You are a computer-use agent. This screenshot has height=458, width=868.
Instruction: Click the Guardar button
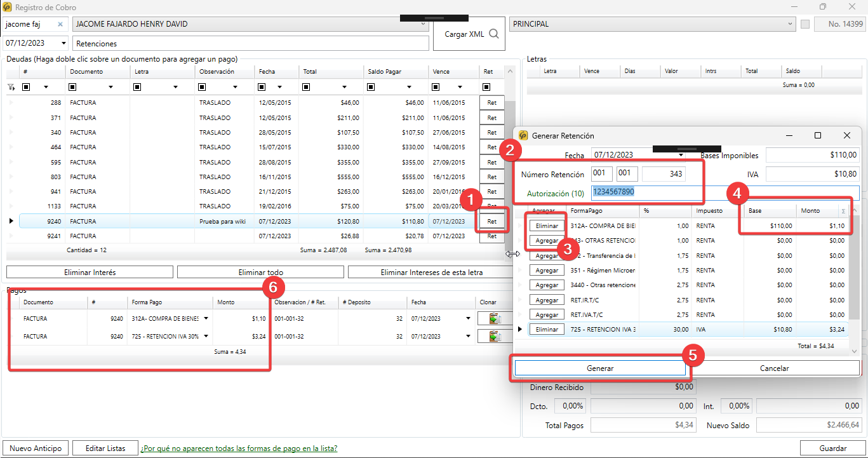(832, 448)
